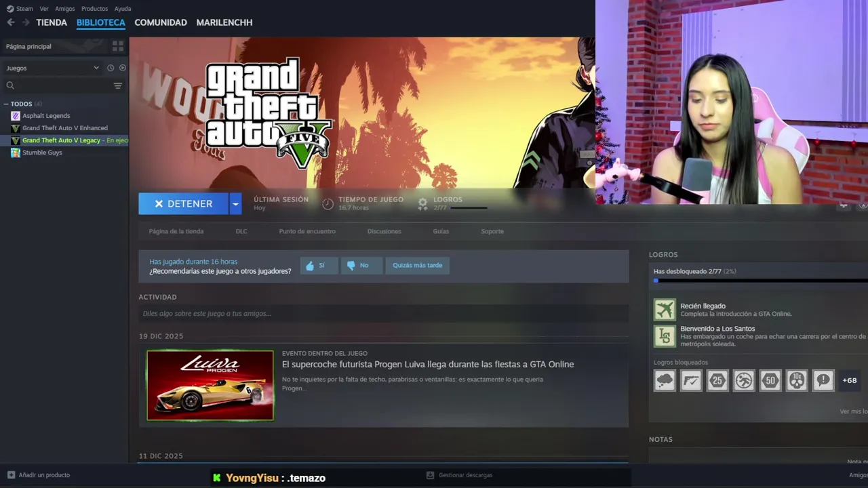Open the Steam menu

[24, 9]
